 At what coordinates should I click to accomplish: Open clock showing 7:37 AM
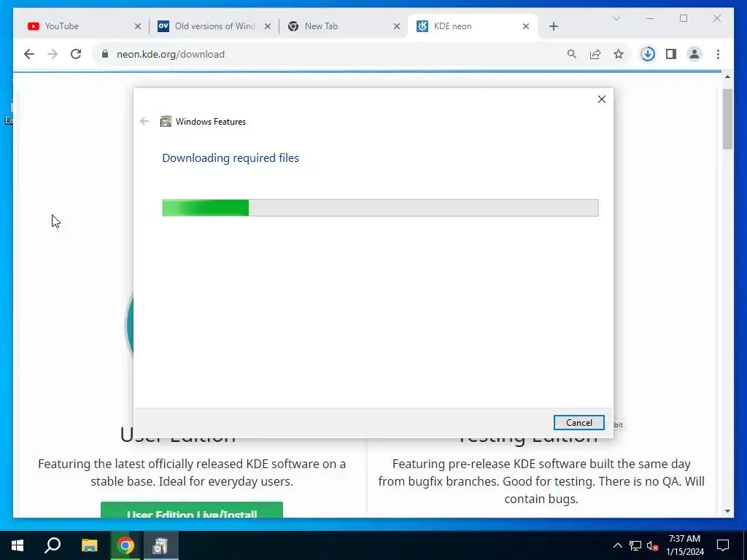684,545
